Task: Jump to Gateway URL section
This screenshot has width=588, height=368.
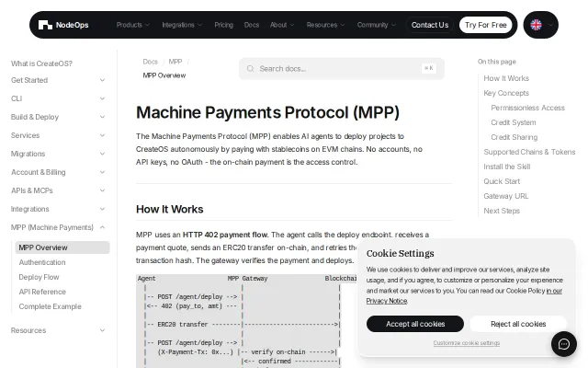Action: (506, 196)
